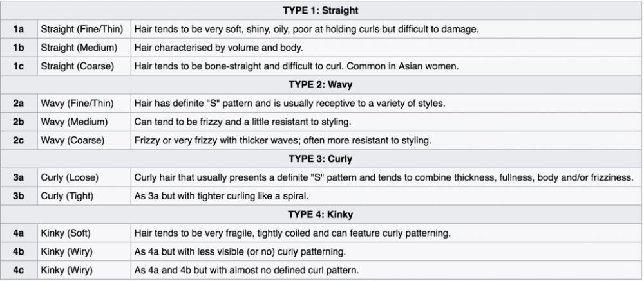Click the 'TYPE 2: Wavy' section header

pos(321,85)
